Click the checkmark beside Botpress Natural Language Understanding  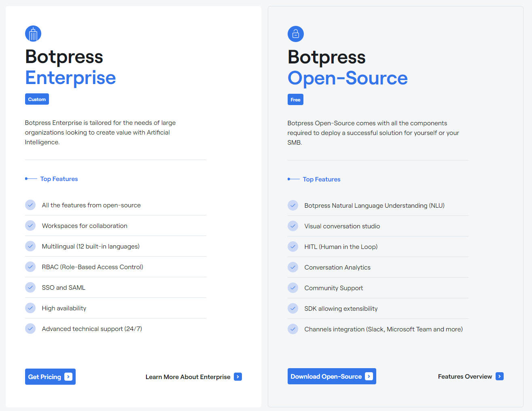point(293,205)
